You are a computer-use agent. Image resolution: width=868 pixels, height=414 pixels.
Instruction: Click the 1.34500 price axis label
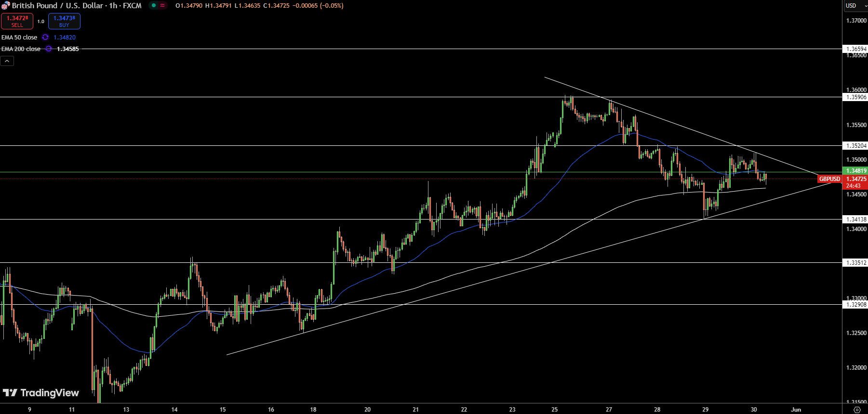(x=856, y=194)
